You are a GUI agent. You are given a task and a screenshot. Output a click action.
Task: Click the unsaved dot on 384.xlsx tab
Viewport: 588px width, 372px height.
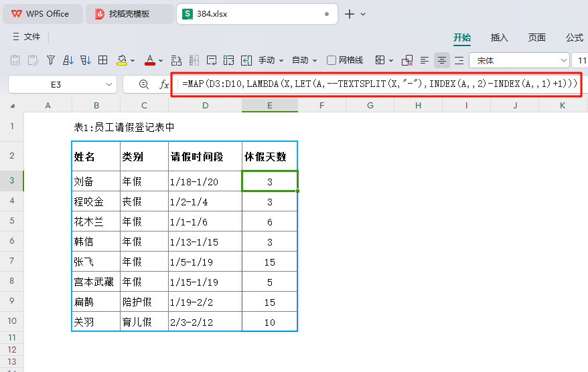tap(327, 14)
